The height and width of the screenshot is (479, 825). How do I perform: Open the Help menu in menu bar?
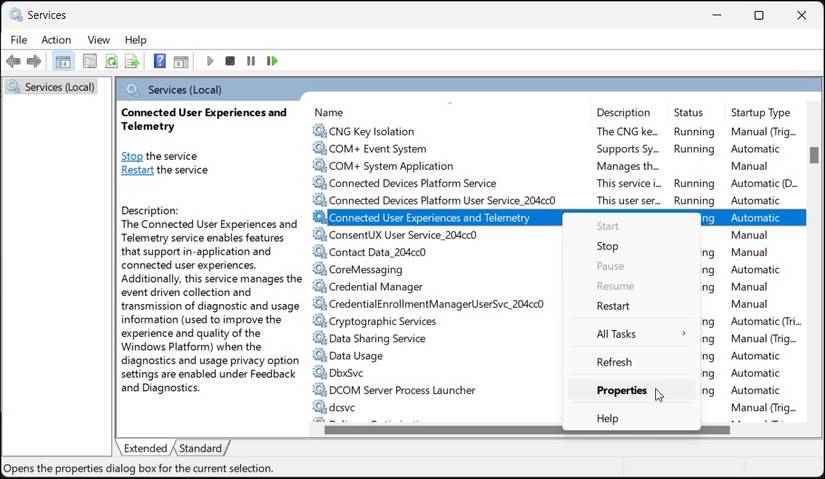click(135, 40)
